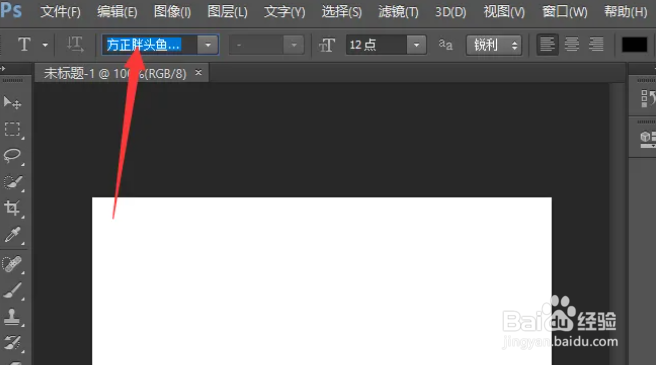
Task: Open the 图像(I) menu
Action: (x=172, y=11)
